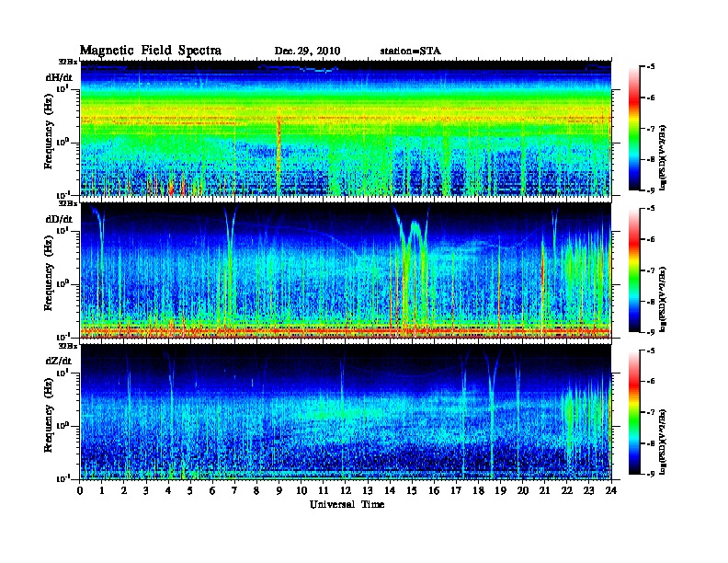Click hour tick label "9" on time axis
This screenshot has width=728, height=563.
(279, 491)
